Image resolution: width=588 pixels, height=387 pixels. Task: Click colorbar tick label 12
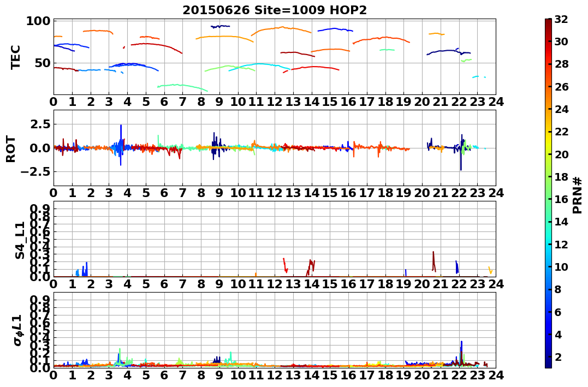562,244
